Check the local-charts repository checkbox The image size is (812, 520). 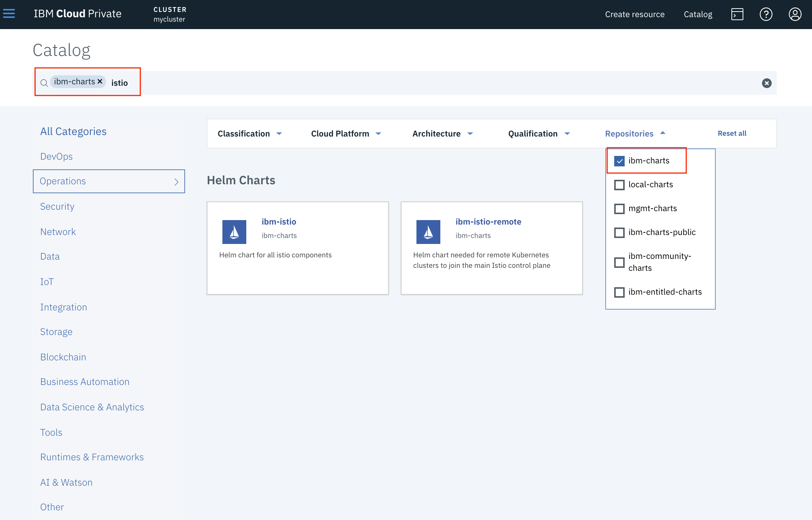[x=619, y=185]
